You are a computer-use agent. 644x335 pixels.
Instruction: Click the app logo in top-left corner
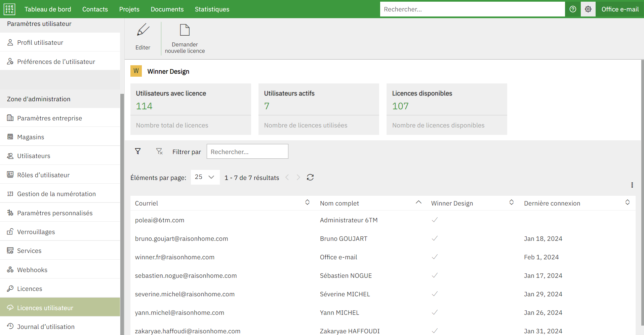[x=9, y=9]
